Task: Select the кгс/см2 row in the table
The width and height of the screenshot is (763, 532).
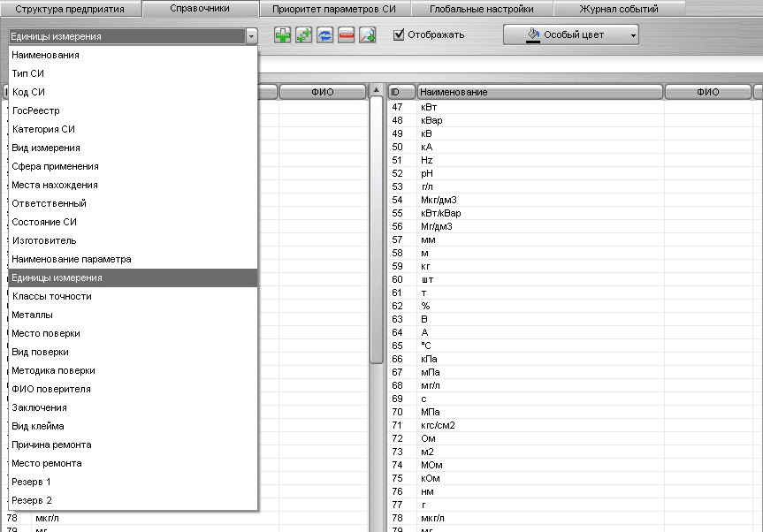Action: coord(439,425)
